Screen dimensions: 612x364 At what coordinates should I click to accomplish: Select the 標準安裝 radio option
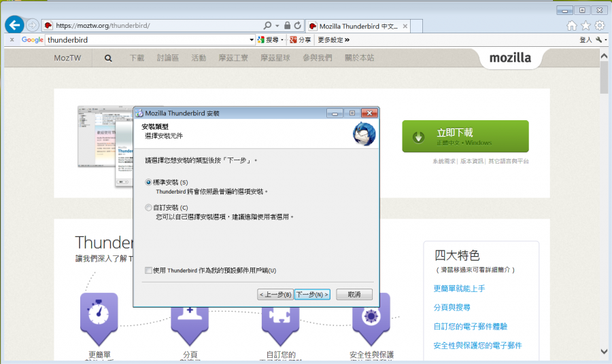[149, 183]
